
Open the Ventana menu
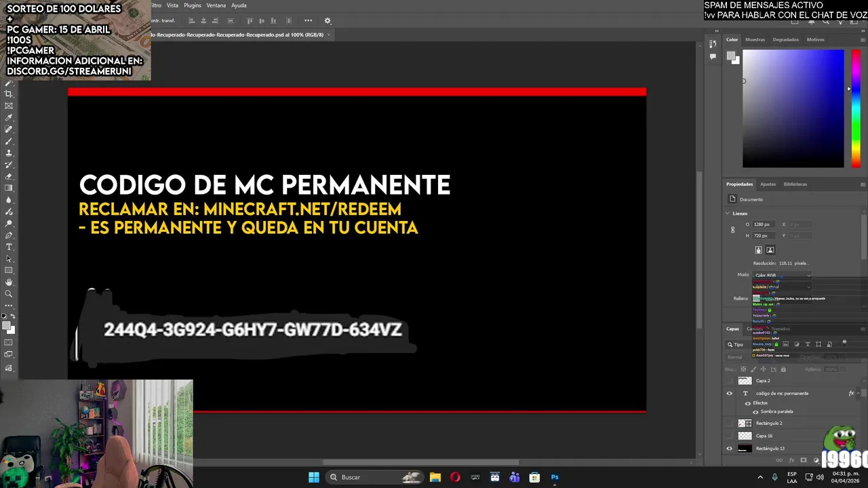[216, 5]
